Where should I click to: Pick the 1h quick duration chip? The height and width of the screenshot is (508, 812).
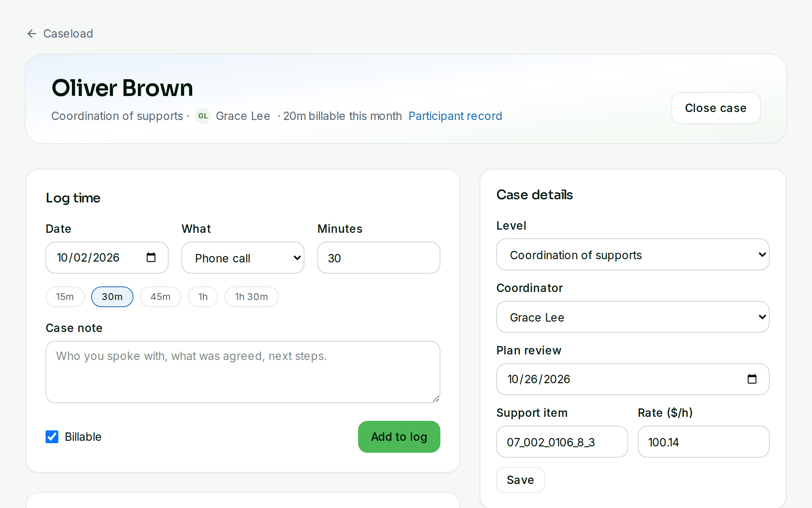tap(203, 297)
